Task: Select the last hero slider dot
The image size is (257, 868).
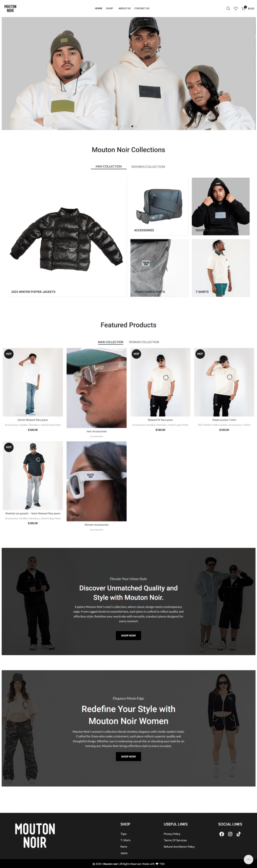Action: 136,126
